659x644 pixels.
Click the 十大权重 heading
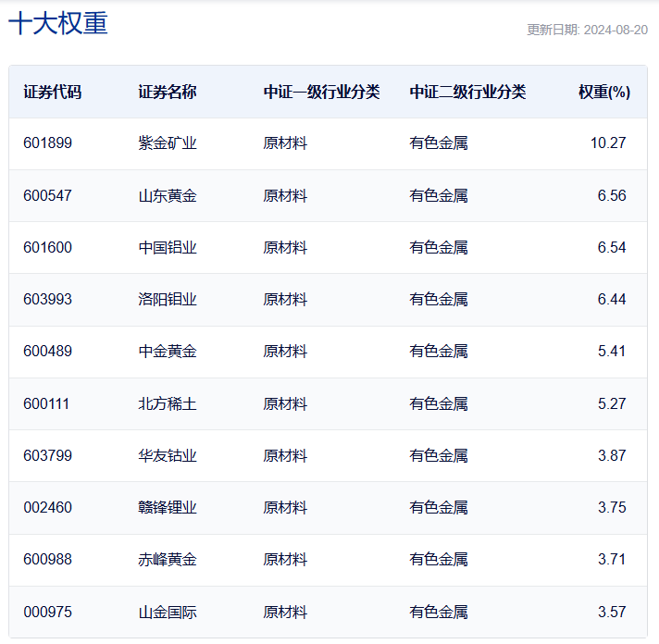pos(58,24)
